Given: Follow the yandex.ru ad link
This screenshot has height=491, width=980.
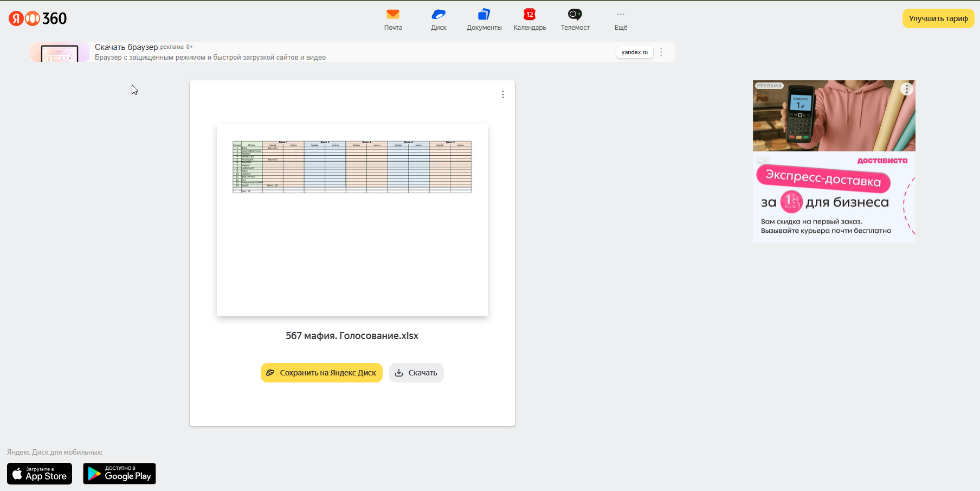Looking at the screenshot, I should pyautogui.click(x=634, y=52).
